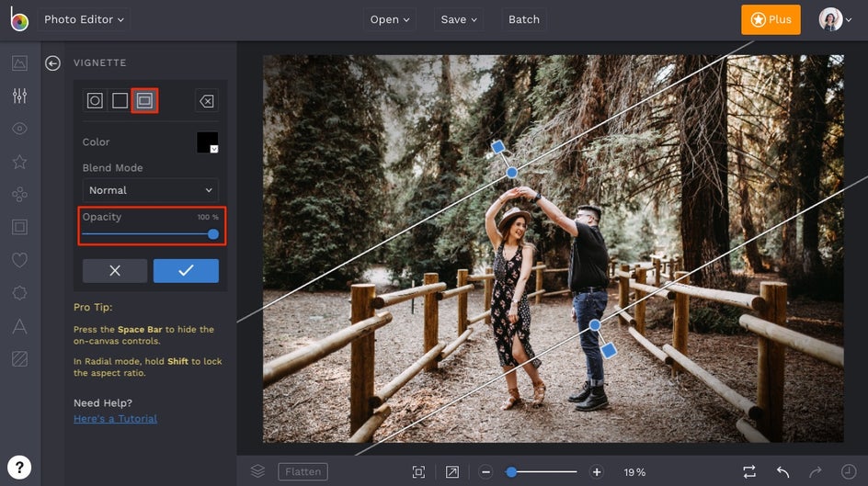Viewport: 868px width, 486px height.
Task: Expand the Blend Mode Normal dropdown
Action: (x=151, y=190)
